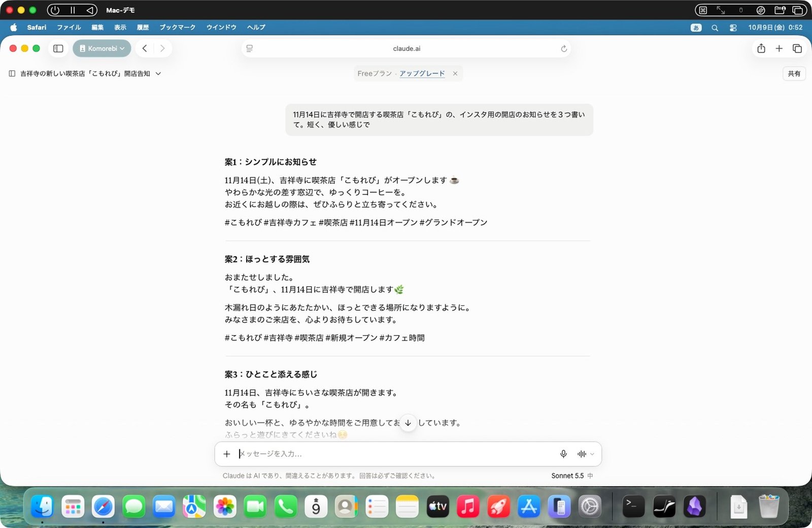Screen dimensions: 812x528
Task: Click the 10月9日(金) 0:52 clock
Action: (775, 27)
